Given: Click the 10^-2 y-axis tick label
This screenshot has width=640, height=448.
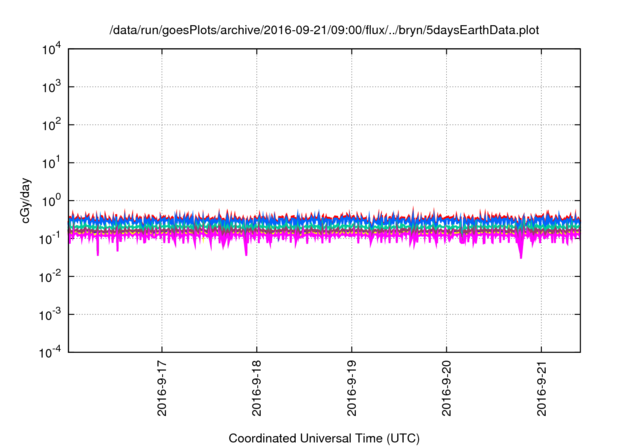Looking at the screenshot, I should point(50,276).
